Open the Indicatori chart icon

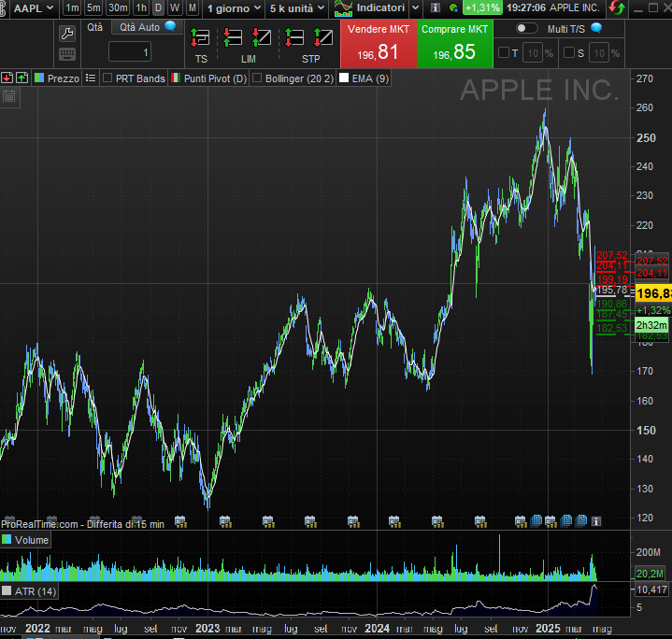[x=344, y=7]
